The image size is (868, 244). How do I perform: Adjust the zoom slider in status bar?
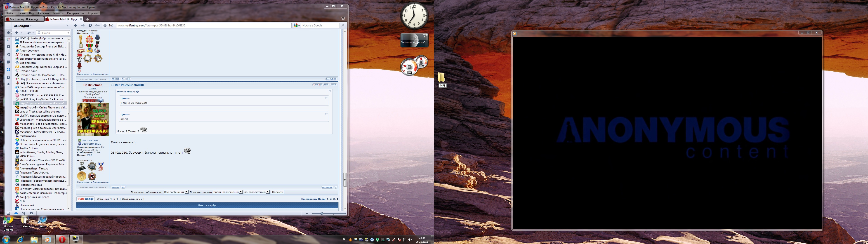(322, 213)
